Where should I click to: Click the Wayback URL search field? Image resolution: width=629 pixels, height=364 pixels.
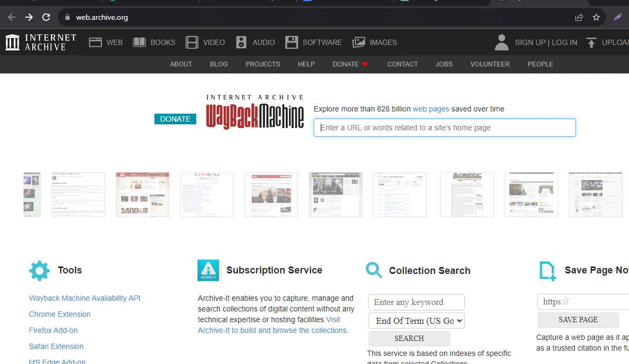pos(445,128)
